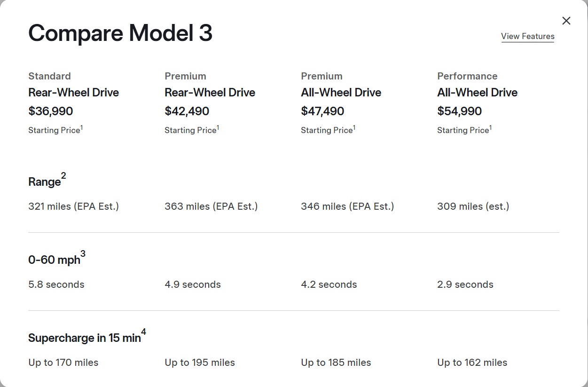
Task: Click the Up to 195 miles supercharge value
Action: (x=200, y=363)
